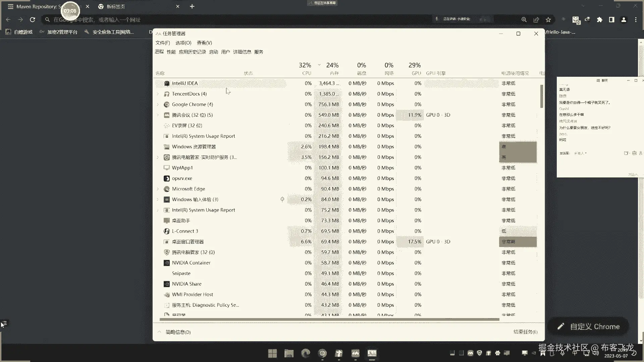Click the bookmark star in address bar

click(x=548, y=20)
